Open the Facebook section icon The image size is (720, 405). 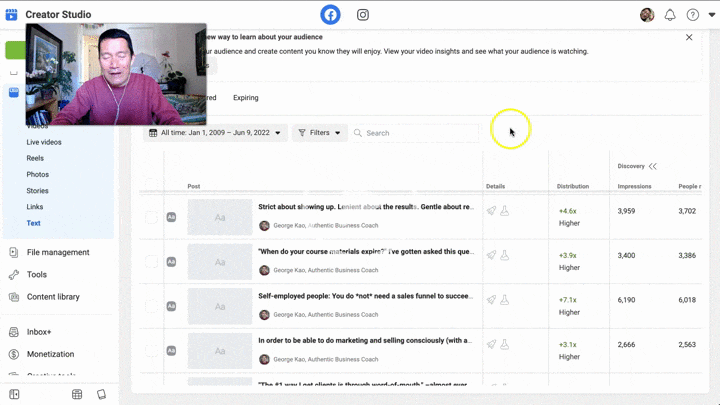pyautogui.click(x=330, y=15)
